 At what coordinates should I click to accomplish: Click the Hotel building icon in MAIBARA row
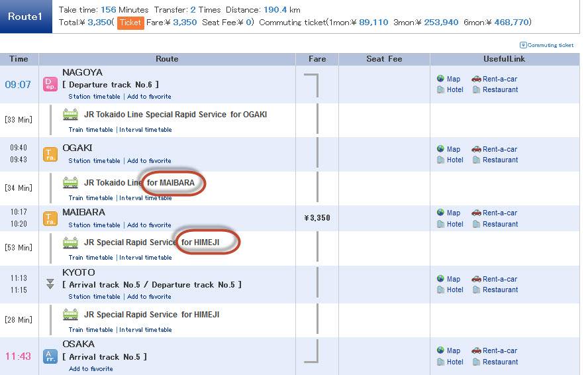(x=440, y=224)
